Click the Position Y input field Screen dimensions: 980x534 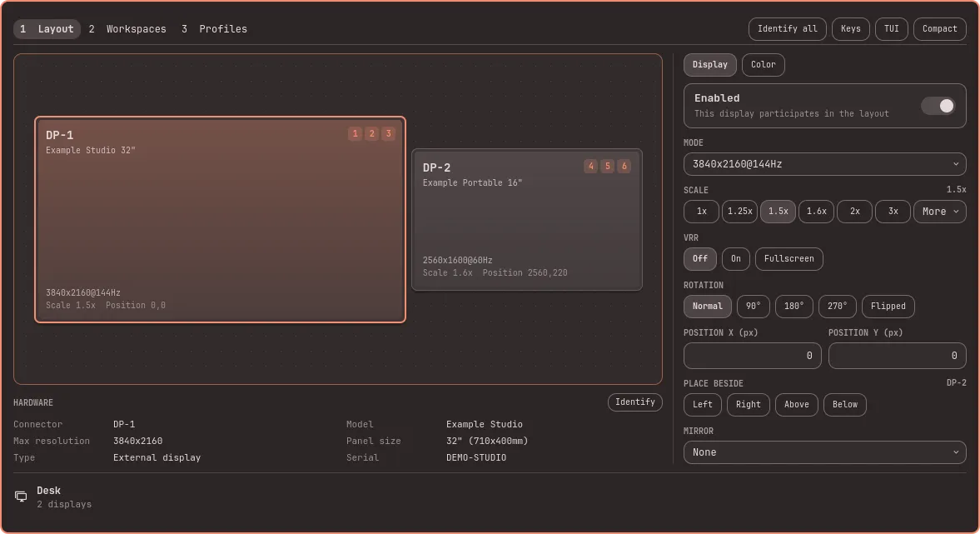pyautogui.click(x=898, y=356)
